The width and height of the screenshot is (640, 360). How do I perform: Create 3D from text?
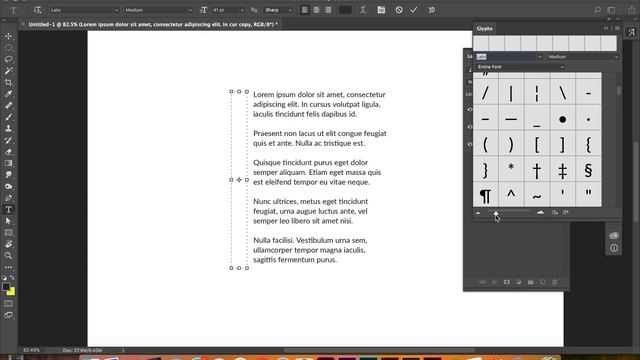(x=431, y=10)
